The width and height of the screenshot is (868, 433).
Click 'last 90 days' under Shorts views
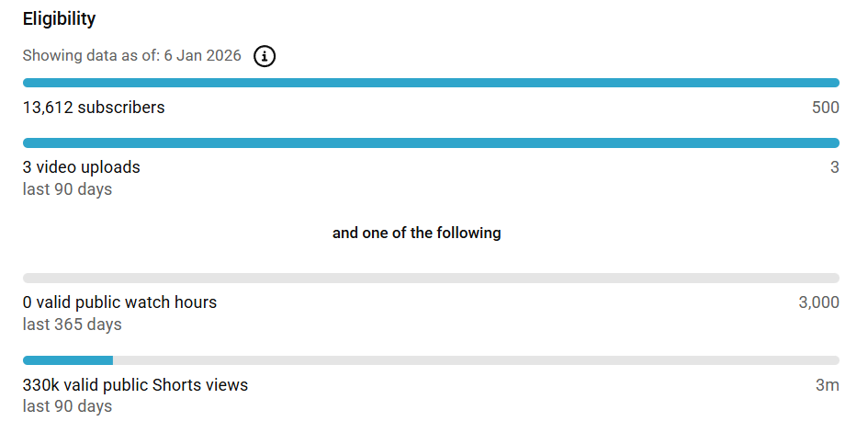click(x=67, y=406)
